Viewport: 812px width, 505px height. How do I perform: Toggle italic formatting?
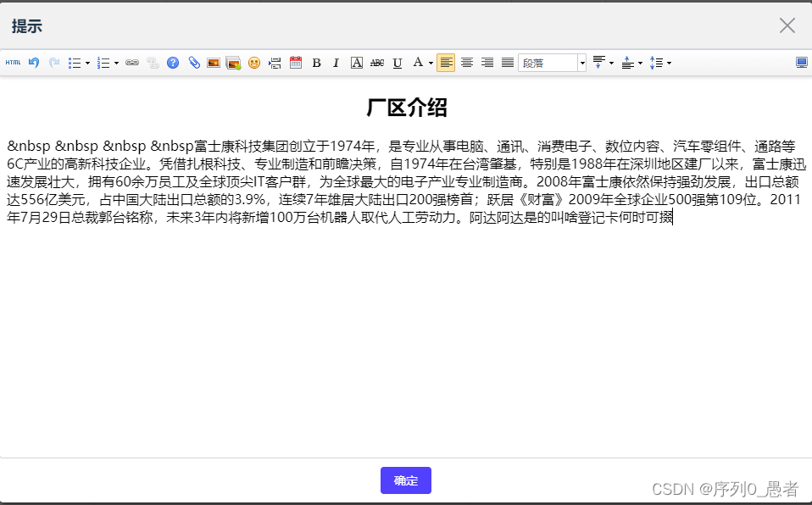pos(336,62)
